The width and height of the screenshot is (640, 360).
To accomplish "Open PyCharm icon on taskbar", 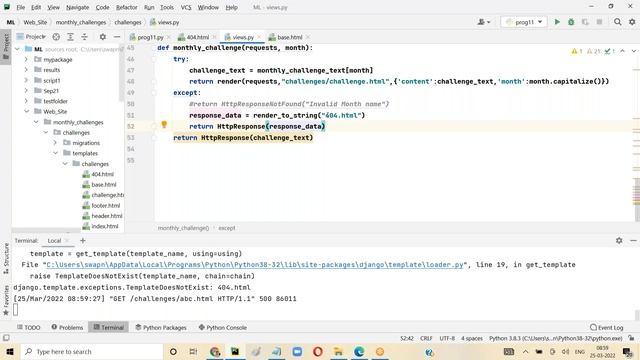I will (235, 351).
